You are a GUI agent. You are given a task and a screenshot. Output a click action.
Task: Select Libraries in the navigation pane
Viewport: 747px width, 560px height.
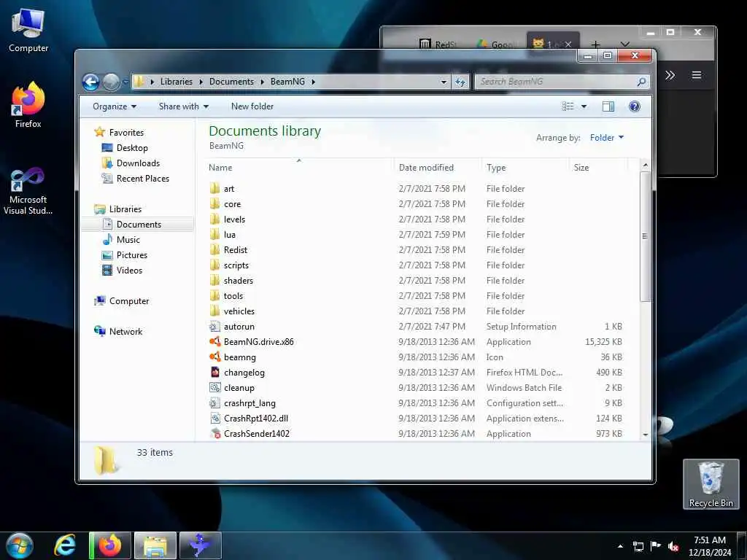click(125, 209)
